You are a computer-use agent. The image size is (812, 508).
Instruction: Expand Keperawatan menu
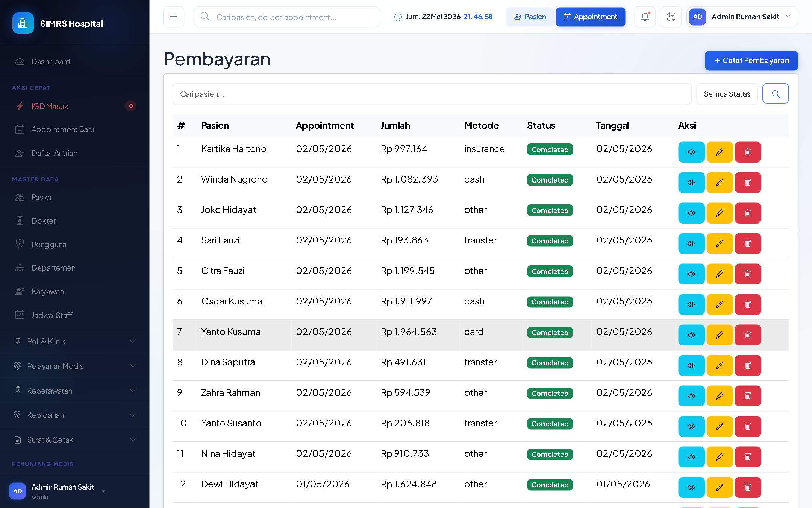(75, 391)
